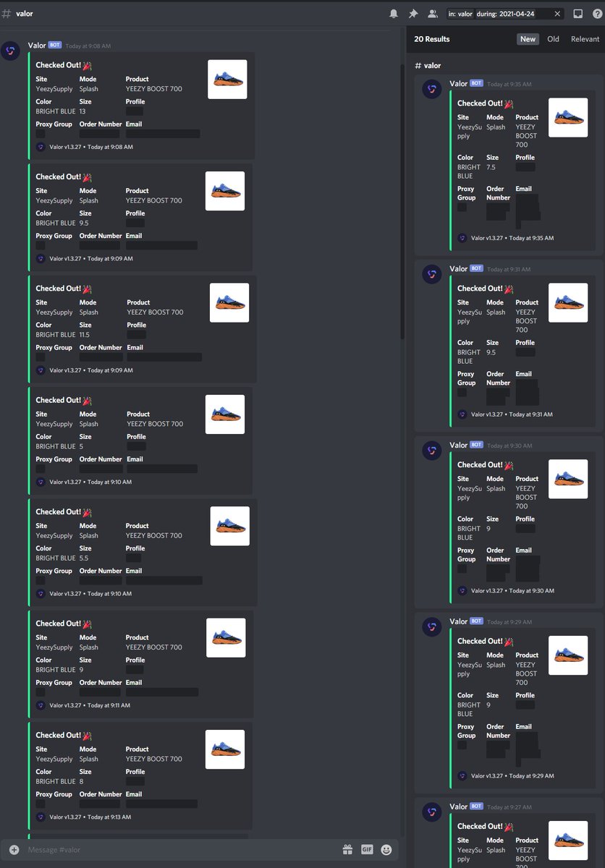
Task: Click Valor avatar in 9:30 AM search result
Action: pos(432,451)
